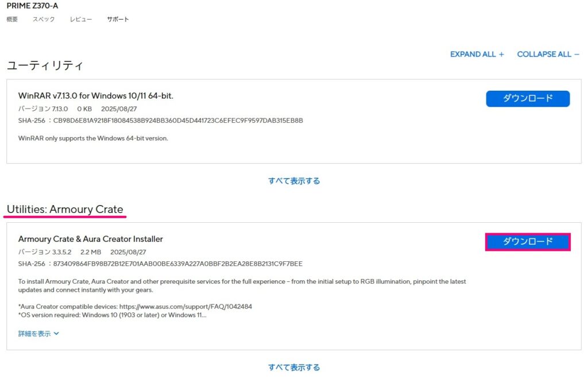
Task: Click the Utilities: Armoury Crate heading
Action: 65,209
